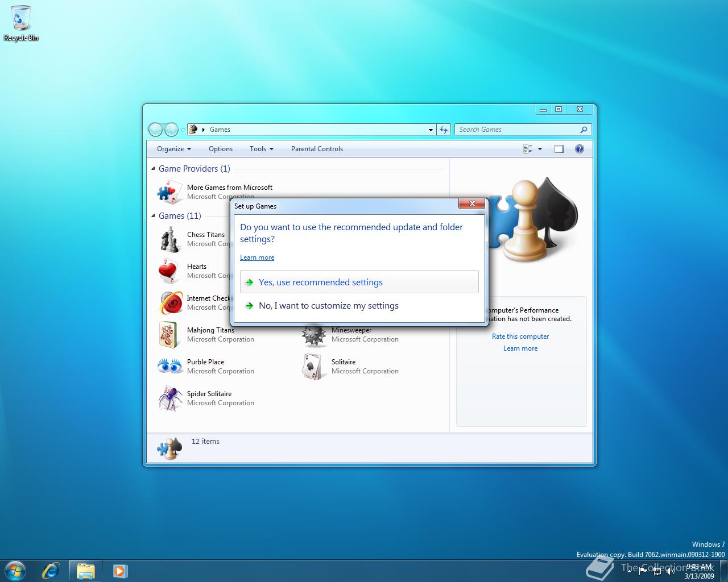Image resolution: width=728 pixels, height=582 pixels.
Task: Open Parental Controls from toolbar
Action: click(x=317, y=149)
